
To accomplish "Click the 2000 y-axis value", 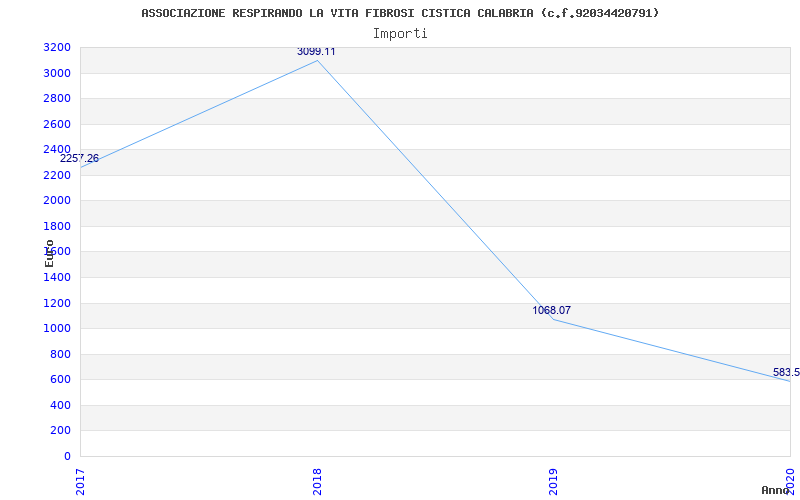I will (57, 201).
